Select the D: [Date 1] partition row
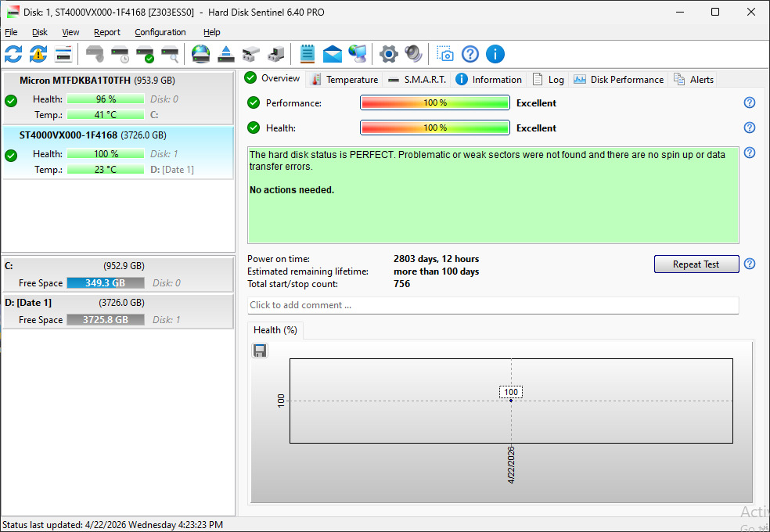Screen dimensions: 770x532 pyautogui.click(x=118, y=311)
